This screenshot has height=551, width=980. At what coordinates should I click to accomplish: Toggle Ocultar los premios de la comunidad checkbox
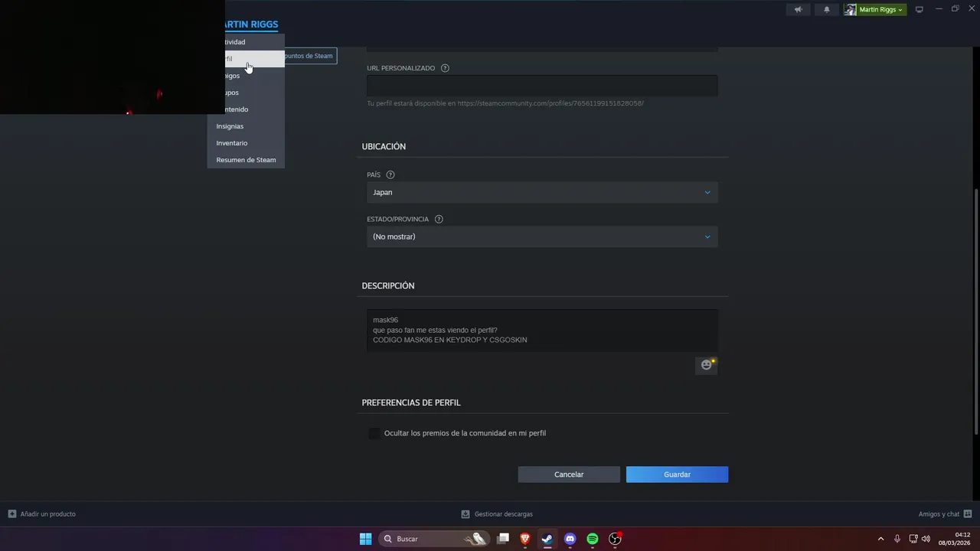374,433
